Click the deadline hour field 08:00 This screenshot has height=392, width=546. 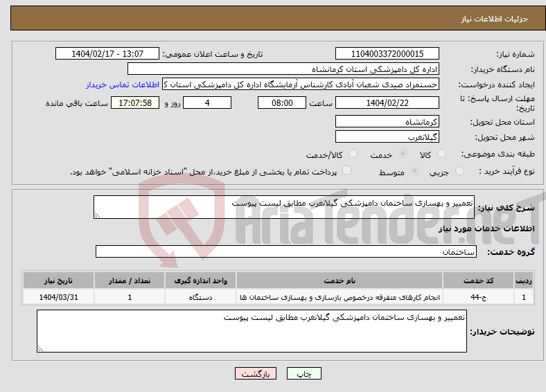[x=282, y=103]
